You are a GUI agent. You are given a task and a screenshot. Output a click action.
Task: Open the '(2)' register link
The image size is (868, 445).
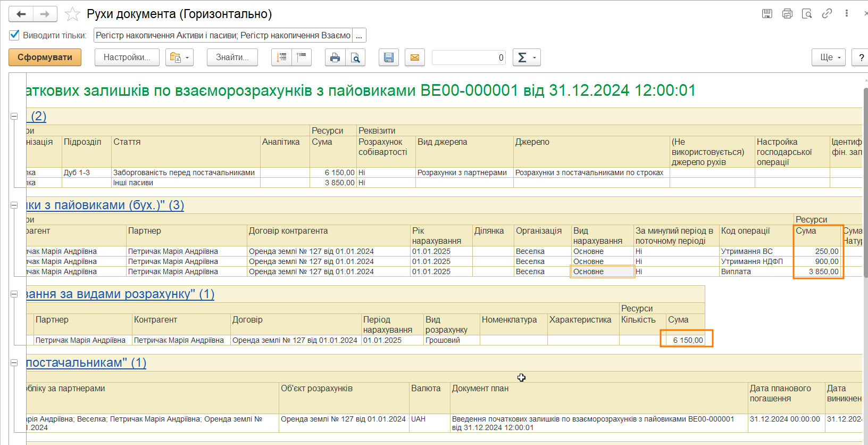pos(37,116)
